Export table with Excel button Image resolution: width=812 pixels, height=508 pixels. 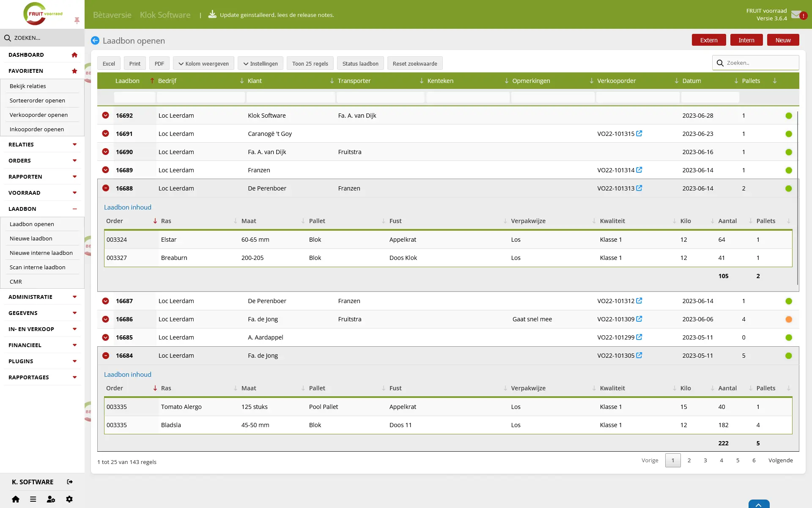pyautogui.click(x=109, y=63)
